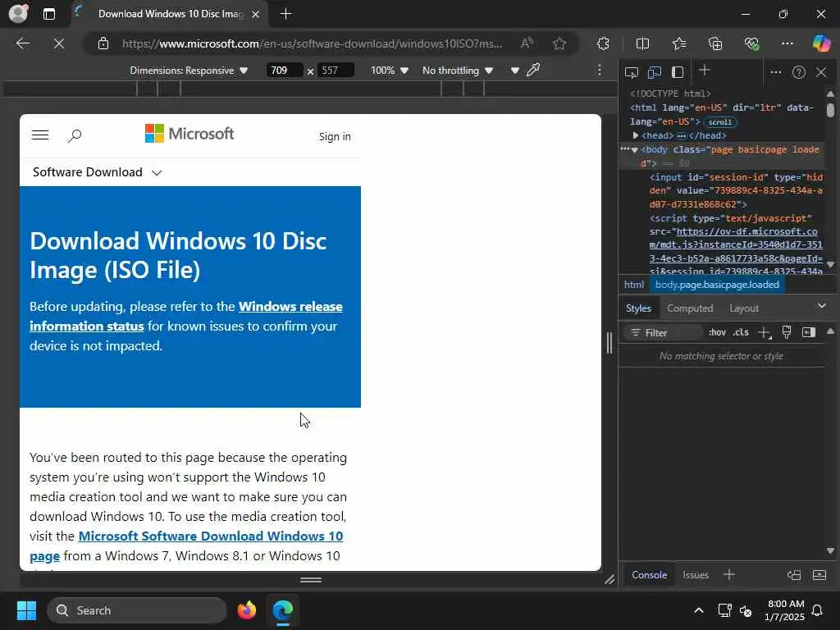Toggle computed styles sidebar
This screenshot has width=840, height=630.
coord(808,333)
